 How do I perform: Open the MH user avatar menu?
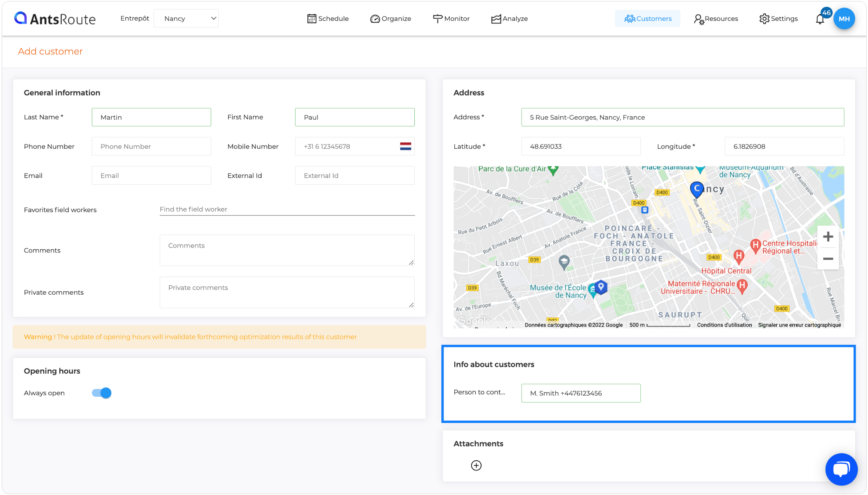[x=844, y=19]
